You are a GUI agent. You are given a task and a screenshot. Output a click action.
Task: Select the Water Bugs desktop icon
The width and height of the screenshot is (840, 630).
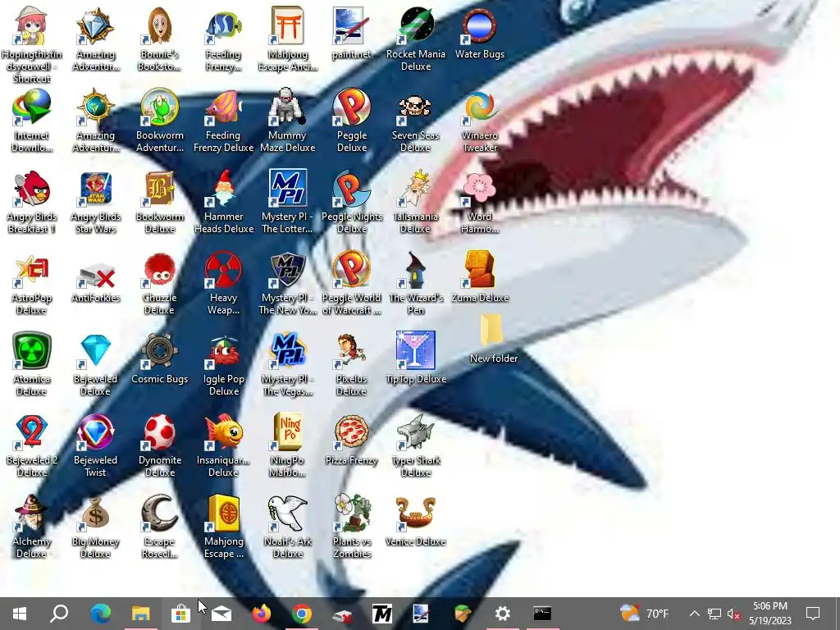(479, 25)
